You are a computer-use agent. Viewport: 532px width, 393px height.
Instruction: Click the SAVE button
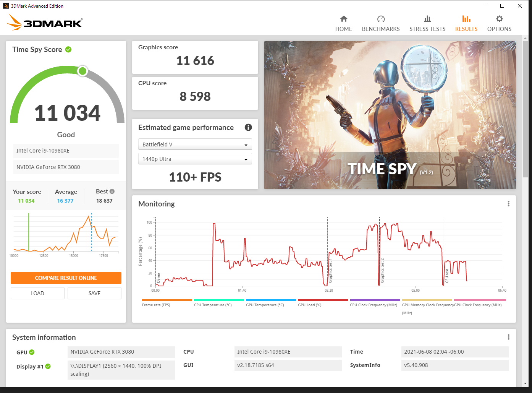click(x=94, y=293)
